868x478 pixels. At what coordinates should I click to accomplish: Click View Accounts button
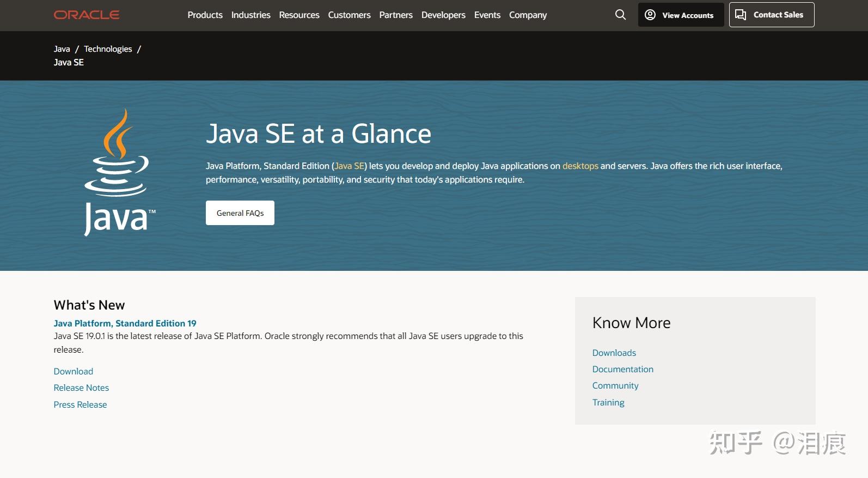(x=681, y=15)
